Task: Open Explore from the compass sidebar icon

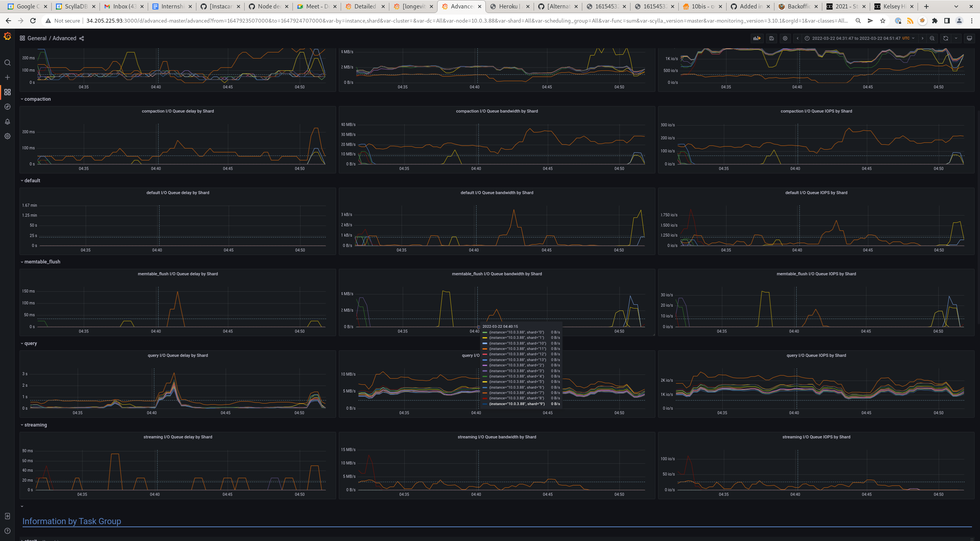Action: [7, 107]
